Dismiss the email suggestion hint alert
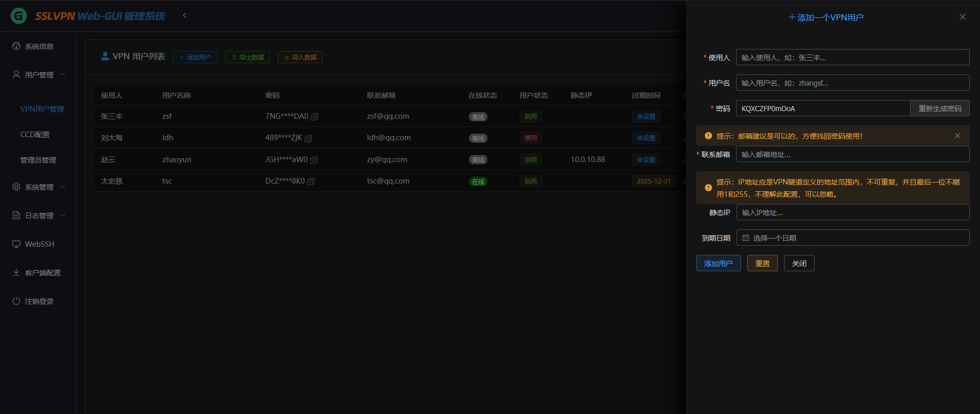 (958, 136)
